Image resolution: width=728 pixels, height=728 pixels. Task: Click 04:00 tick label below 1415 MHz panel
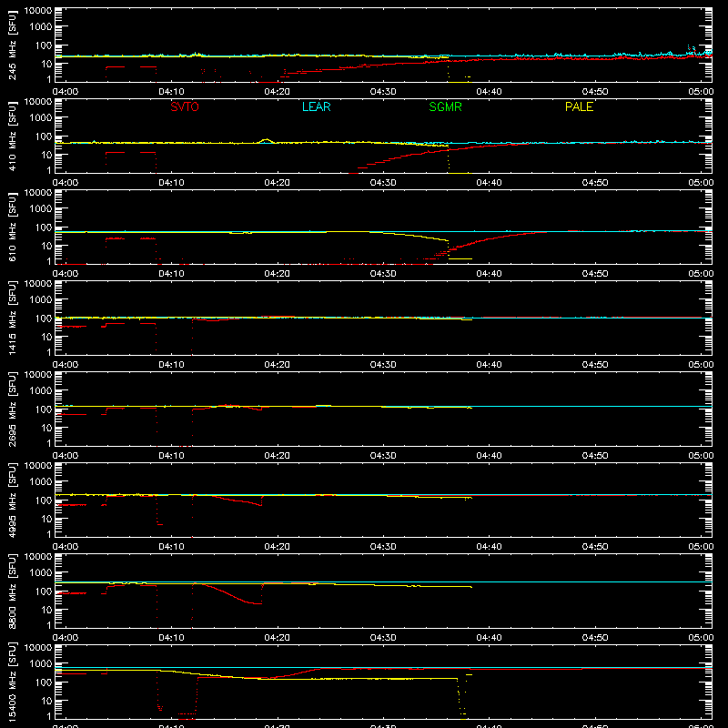[66, 365]
